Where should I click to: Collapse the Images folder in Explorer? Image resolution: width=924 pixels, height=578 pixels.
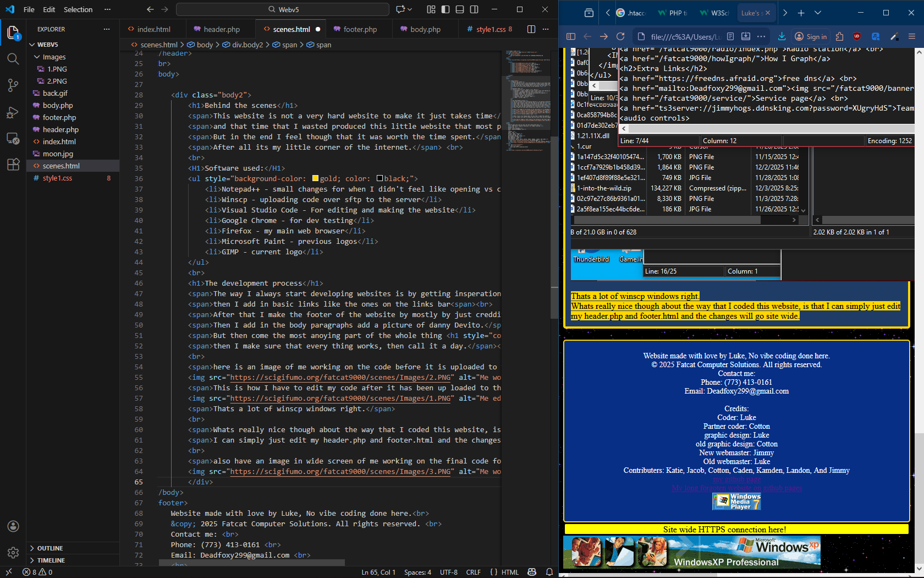point(53,57)
